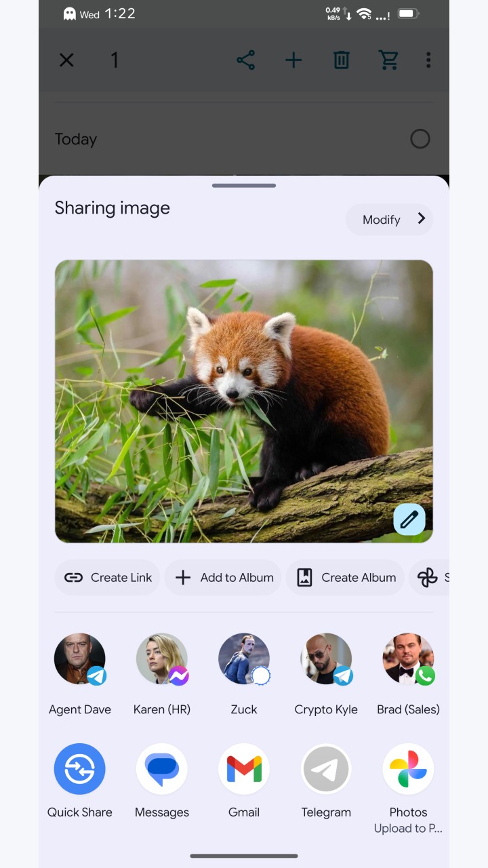
Task: Tap the Wi-Fi status bar icon
Action: [x=365, y=14]
